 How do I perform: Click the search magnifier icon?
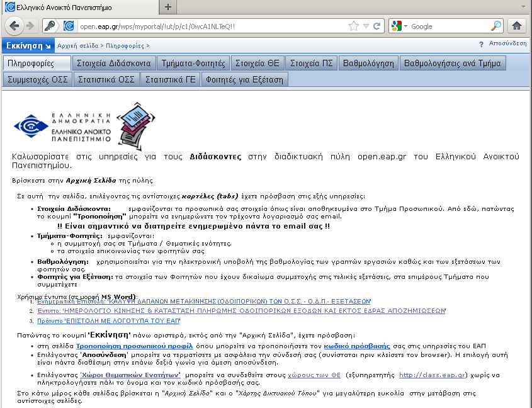(496, 26)
